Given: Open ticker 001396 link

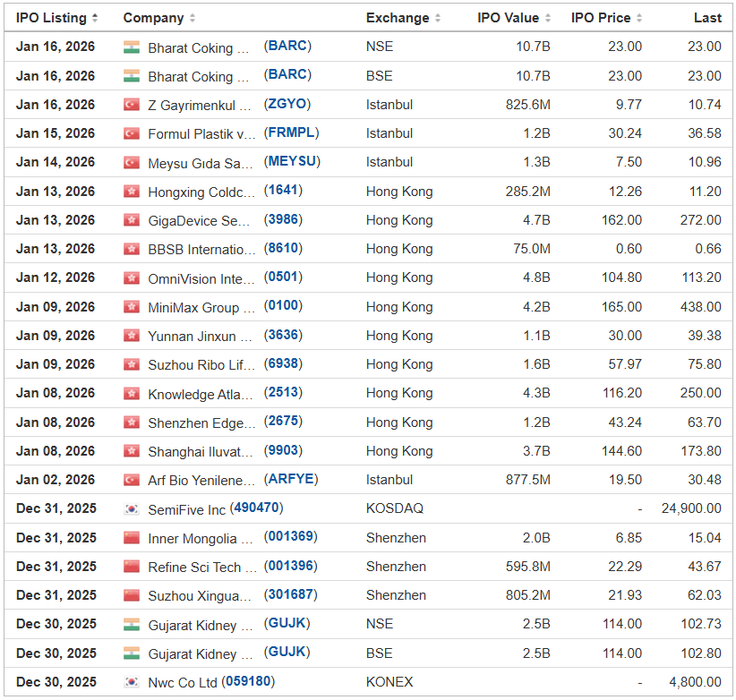Looking at the screenshot, I should click(x=291, y=566).
